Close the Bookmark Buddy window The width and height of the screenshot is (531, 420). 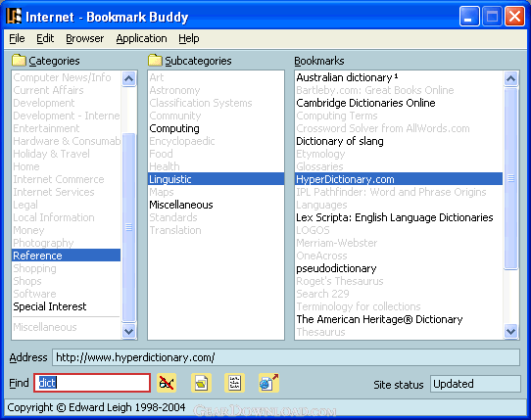[514, 16]
